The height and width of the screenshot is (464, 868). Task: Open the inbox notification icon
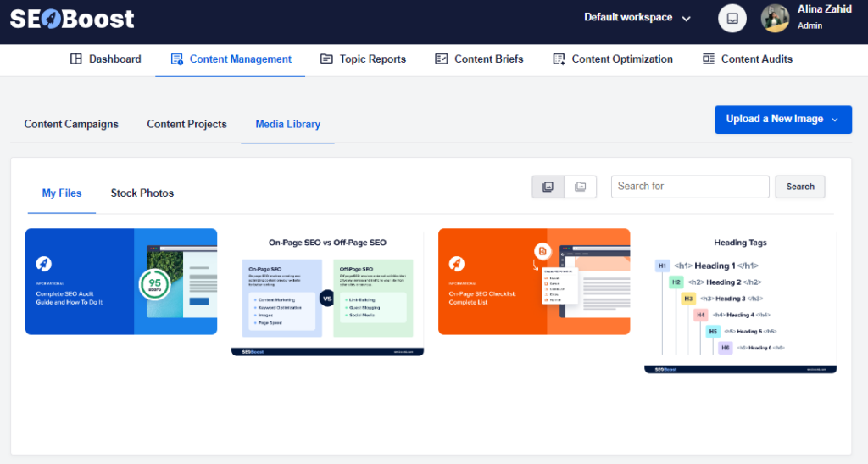point(732,19)
